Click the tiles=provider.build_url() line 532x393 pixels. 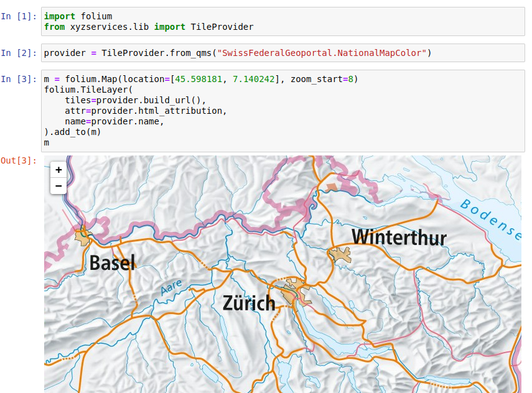pos(136,100)
